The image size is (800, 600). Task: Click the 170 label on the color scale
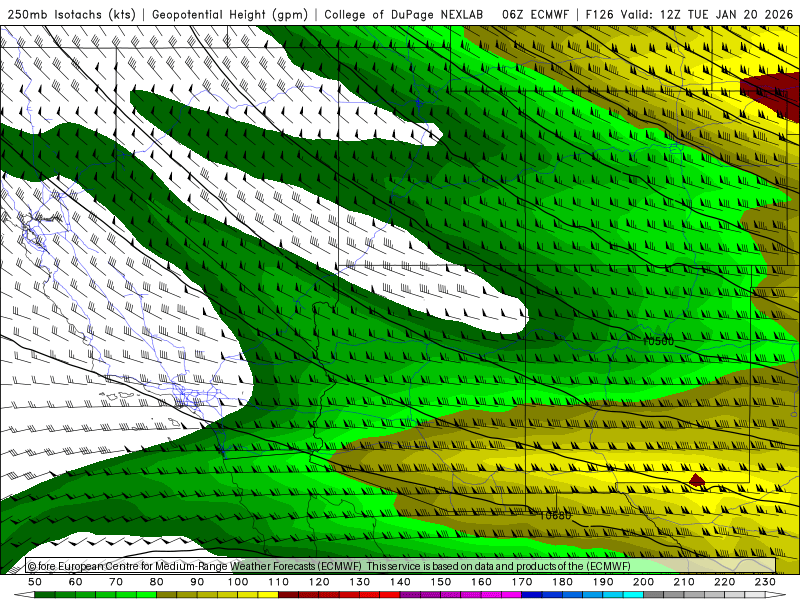point(522,582)
